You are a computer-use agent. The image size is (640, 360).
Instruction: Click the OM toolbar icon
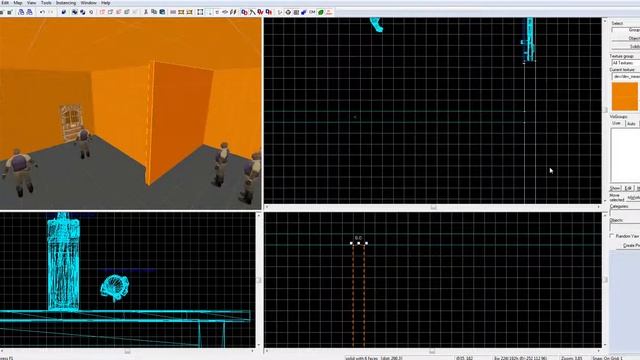(x=312, y=12)
